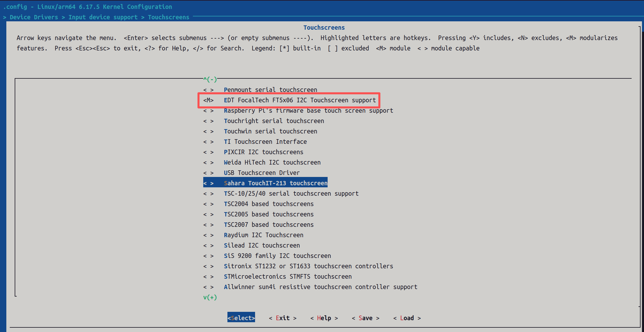Go to Device Drivers in the breadcrumb

click(x=34, y=17)
